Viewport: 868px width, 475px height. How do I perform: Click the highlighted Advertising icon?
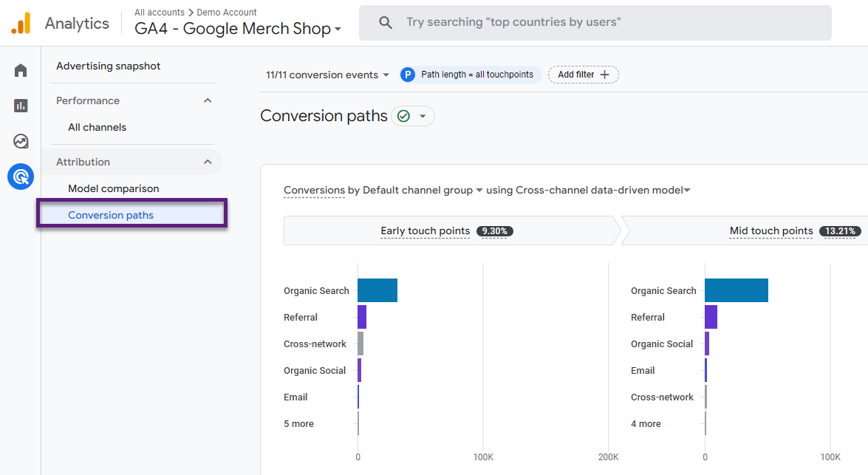(20, 177)
